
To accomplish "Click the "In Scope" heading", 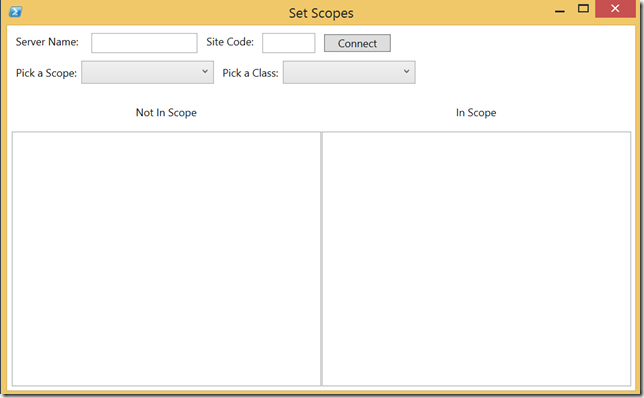I will (476, 113).
